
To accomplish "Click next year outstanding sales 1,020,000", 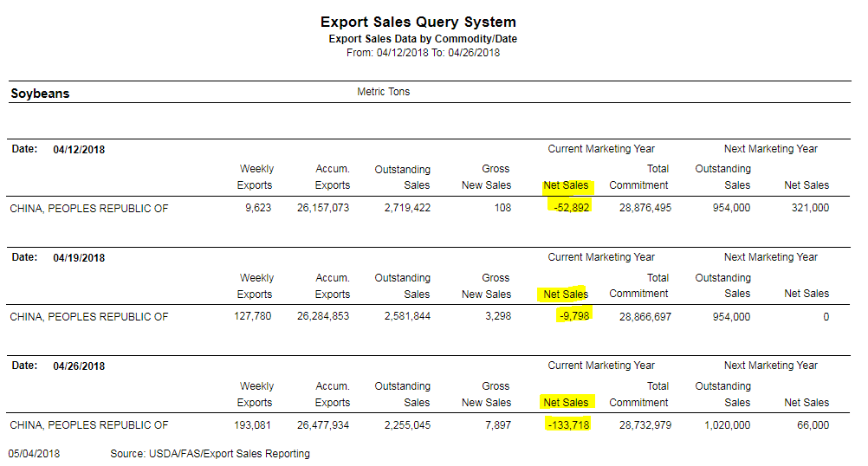I will coord(724,425).
